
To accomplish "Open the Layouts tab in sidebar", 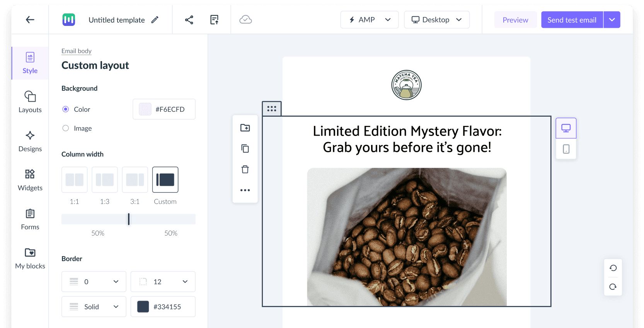I will pyautogui.click(x=30, y=102).
